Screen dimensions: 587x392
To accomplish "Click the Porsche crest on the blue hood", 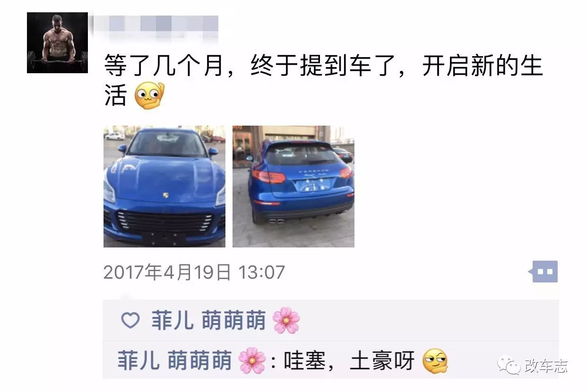I will pyautogui.click(x=166, y=195).
